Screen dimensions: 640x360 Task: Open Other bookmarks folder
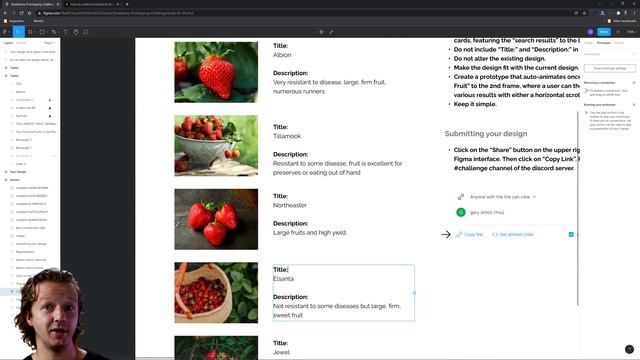tap(622, 21)
